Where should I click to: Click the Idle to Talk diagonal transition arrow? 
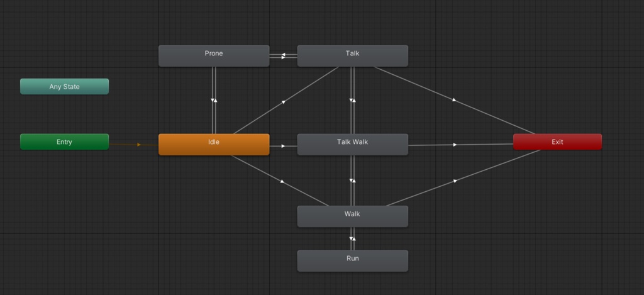pyautogui.click(x=283, y=102)
